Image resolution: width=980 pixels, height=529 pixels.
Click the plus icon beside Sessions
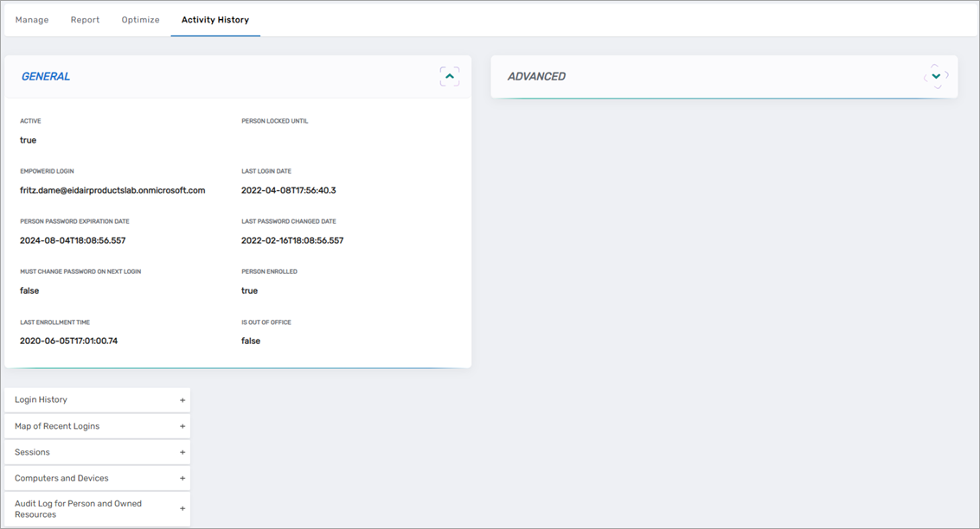182,451
